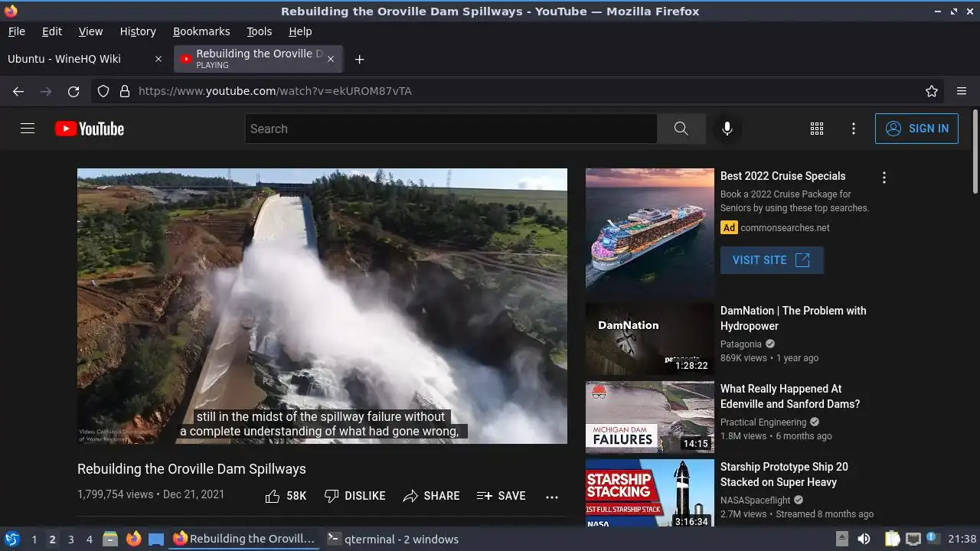Viewport: 980px width, 551px height.
Task: Focus the YouTube search field
Action: point(451,129)
